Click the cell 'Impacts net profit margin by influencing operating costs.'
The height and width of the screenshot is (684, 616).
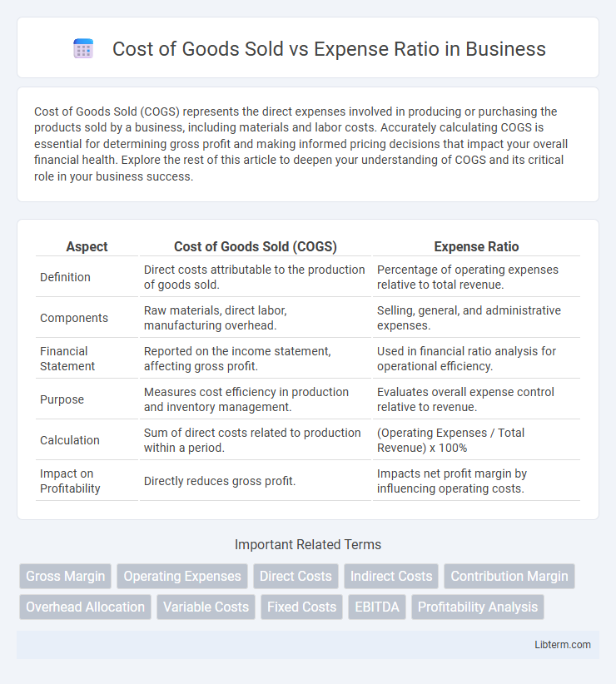tap(477, 481)
